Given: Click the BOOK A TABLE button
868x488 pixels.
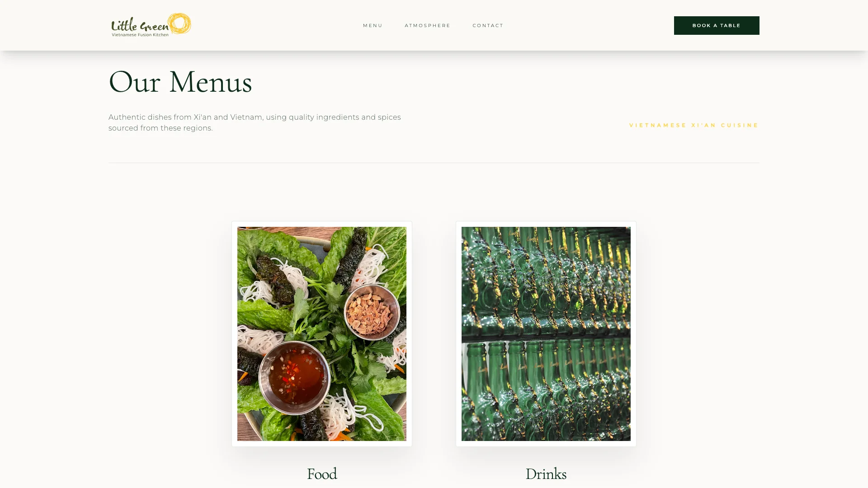Looking at the screenshot, I should 717,25.
